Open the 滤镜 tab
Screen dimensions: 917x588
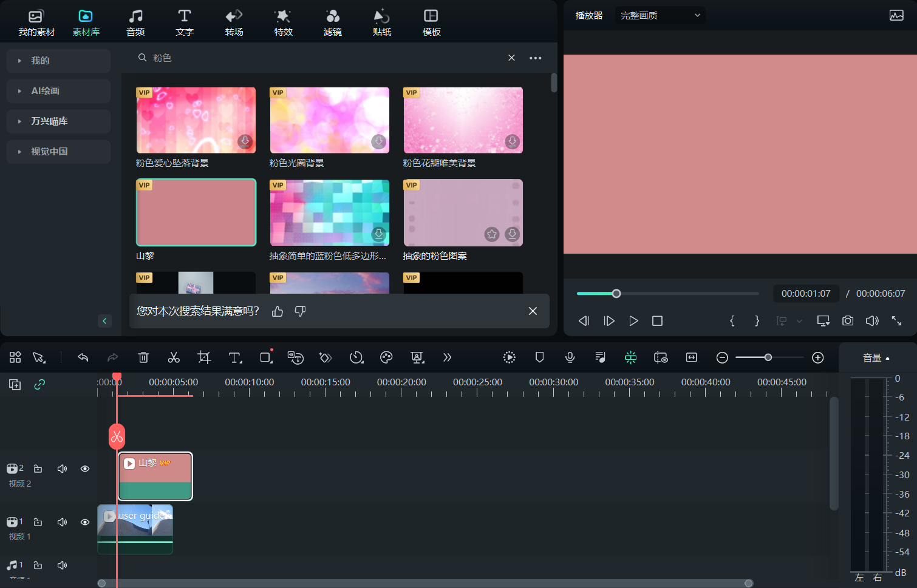pyautogui.click(x=332, y=22)
